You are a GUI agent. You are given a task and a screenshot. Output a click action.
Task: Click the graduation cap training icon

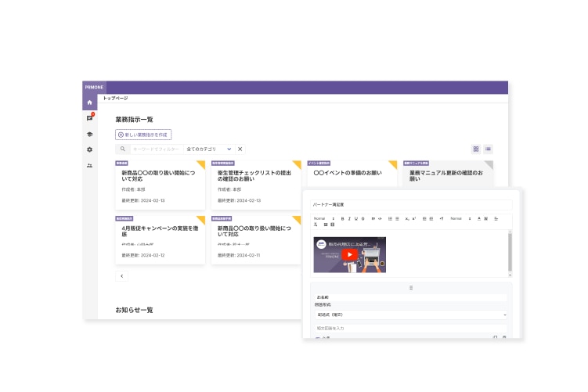(90, 134)
